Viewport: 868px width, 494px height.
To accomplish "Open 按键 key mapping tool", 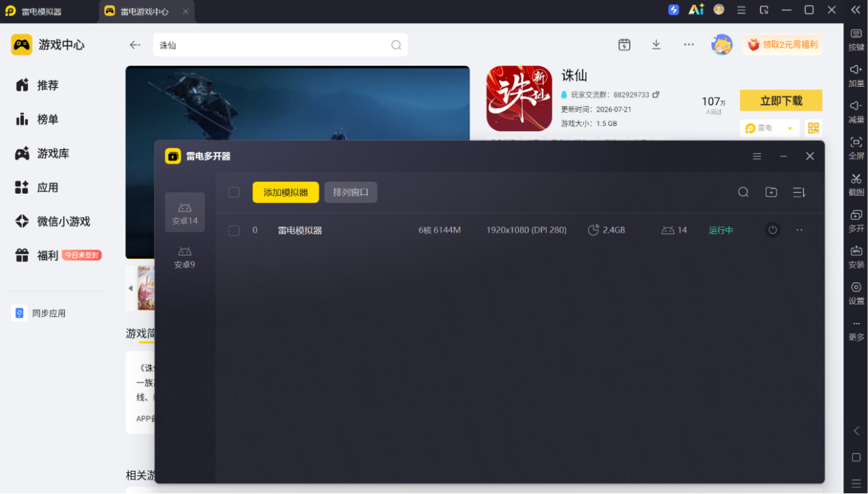I will coord(856,40).
